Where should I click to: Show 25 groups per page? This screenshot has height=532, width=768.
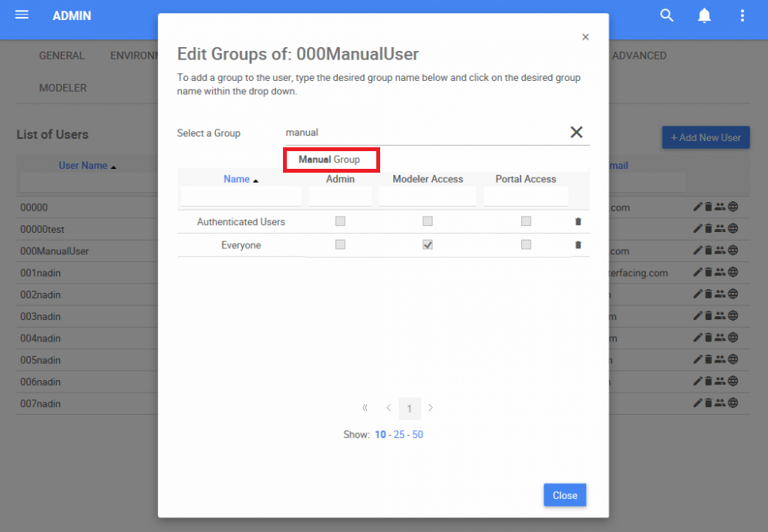click(x=399, y=435)
